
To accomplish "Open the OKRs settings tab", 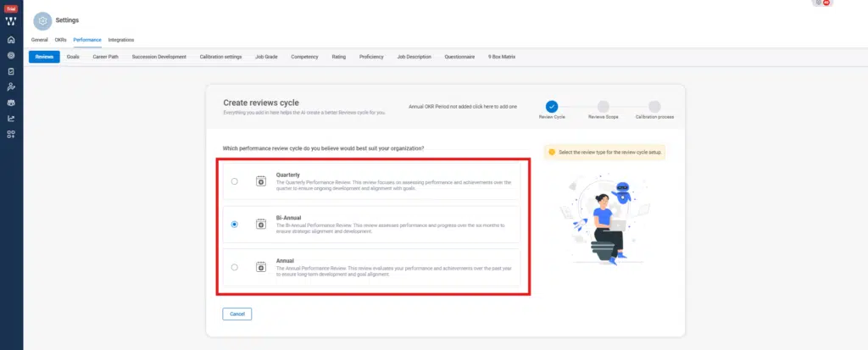I will point(60,40).
